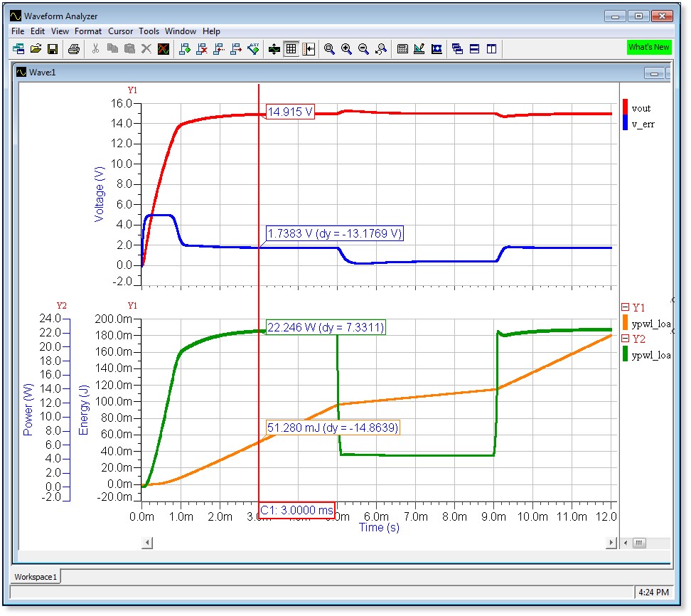Viewport: 691px width, 616px height.
Task: Click the Paste clipboard icon
Action: tap(129, 49)
